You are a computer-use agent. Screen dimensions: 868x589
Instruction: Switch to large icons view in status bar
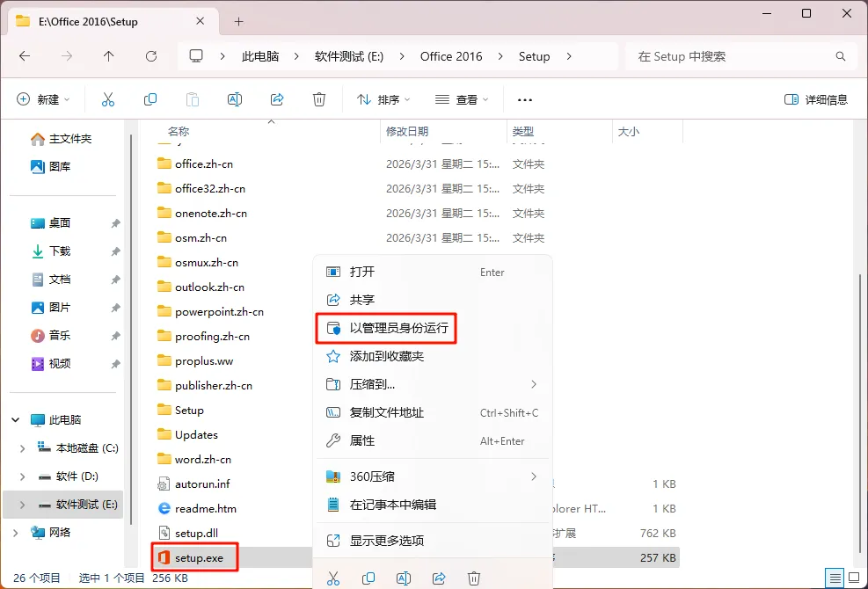[854, 577]
